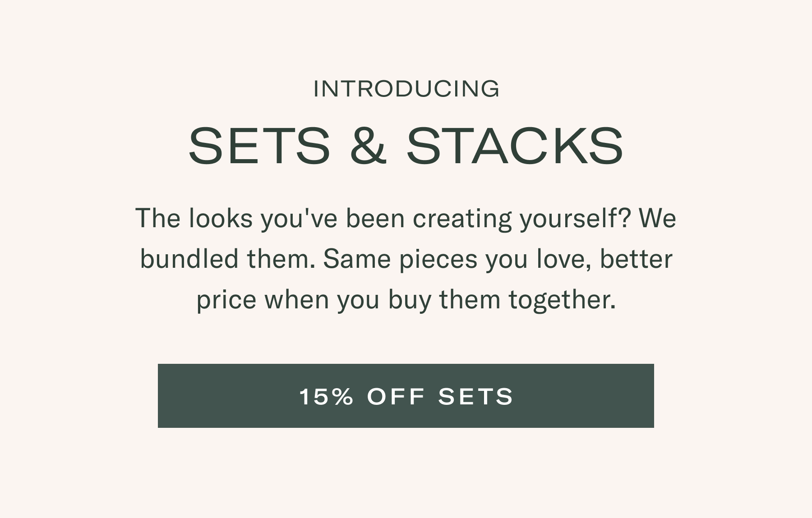Click the word 'price' in the paragraph
This screenshot has width=812, height=518.
226,300
